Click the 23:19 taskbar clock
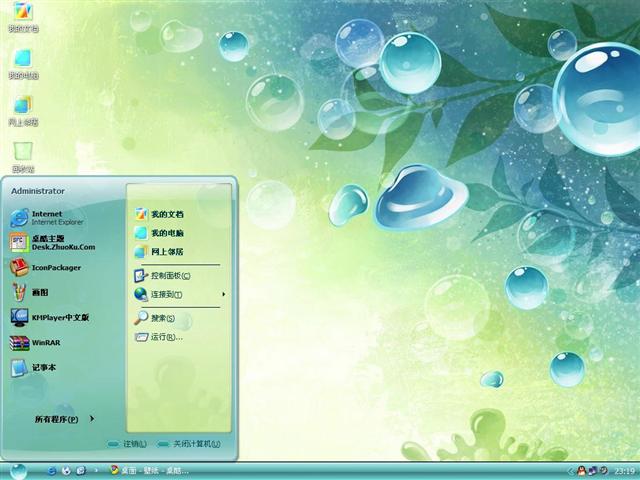 point(625,471)
